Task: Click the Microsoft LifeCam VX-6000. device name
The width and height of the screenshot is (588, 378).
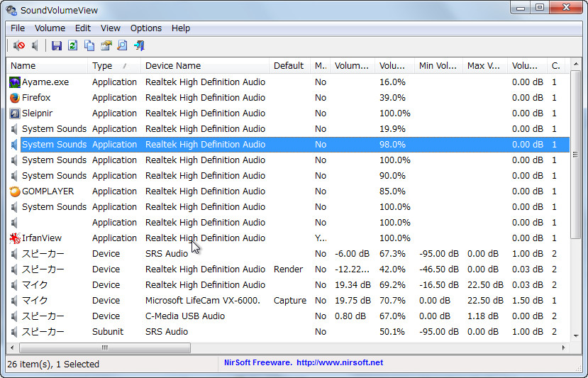Action: tap(202, 301)
